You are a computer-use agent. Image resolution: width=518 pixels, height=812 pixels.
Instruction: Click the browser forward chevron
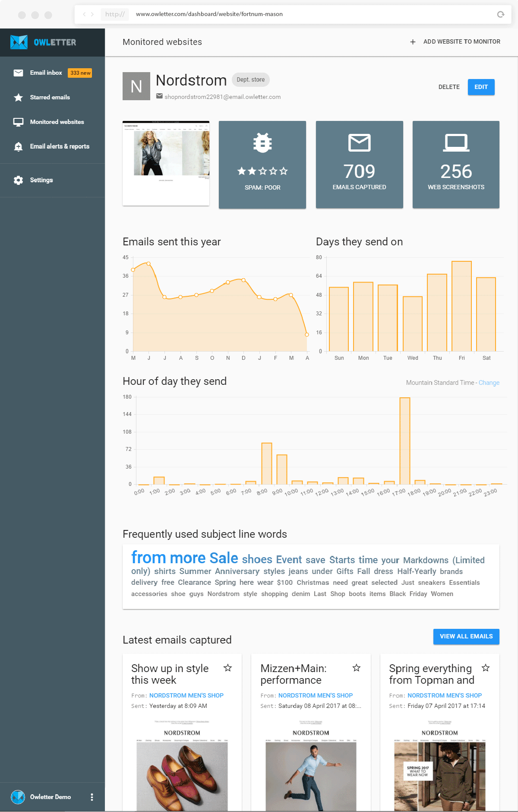point(92,14)
